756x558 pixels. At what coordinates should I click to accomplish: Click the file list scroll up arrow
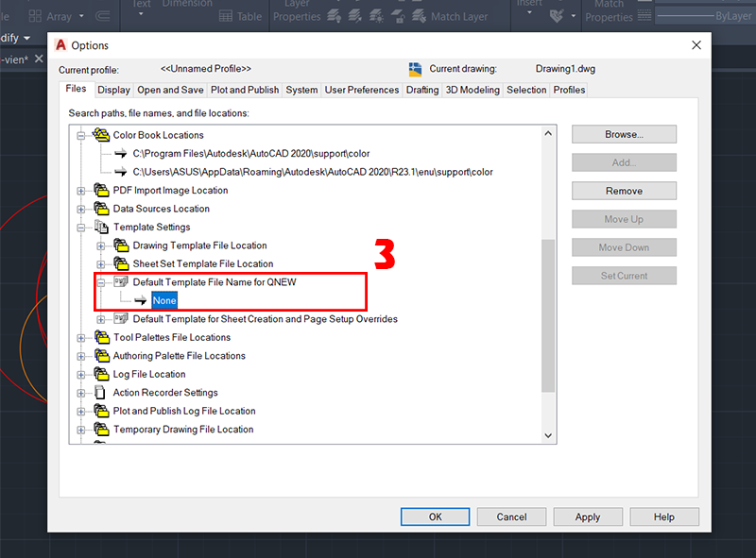coord(548,133)
